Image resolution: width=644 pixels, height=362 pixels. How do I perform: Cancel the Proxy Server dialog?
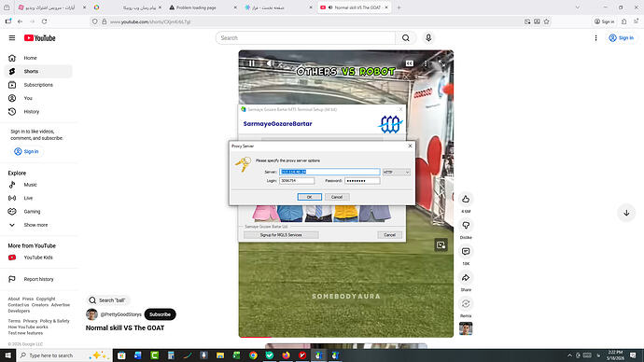pyautogui.click(x=337, y=197)
